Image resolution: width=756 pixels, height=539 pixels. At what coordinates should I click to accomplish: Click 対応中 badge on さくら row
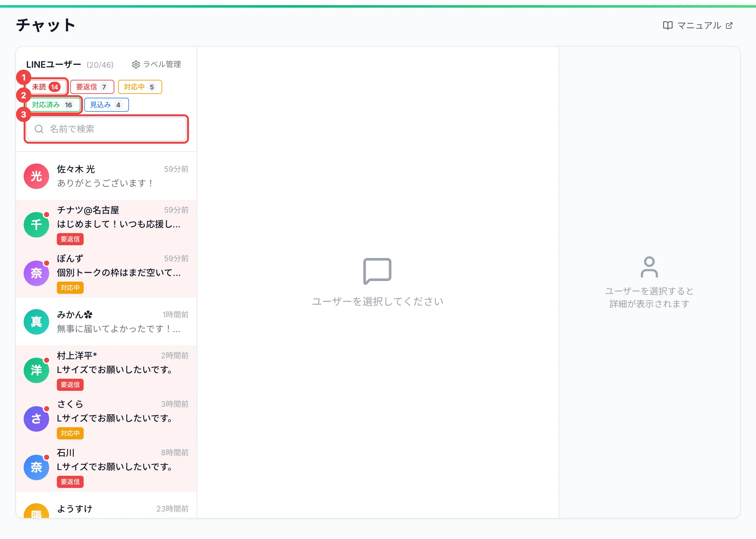[70, 433]
